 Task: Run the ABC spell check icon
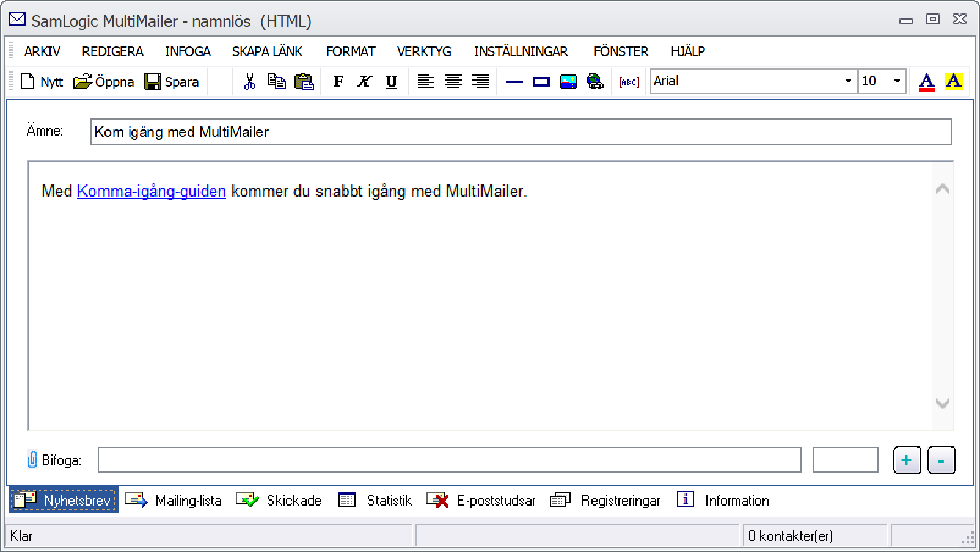pos(629,82)
